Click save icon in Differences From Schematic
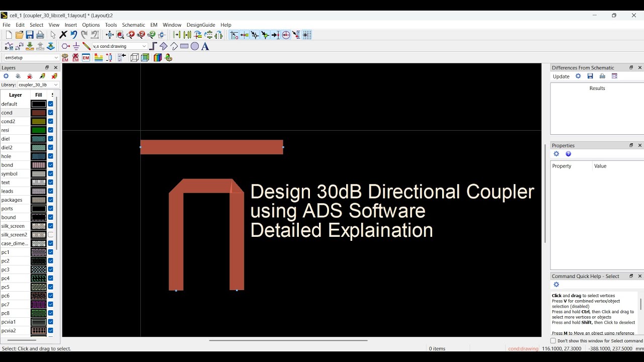The image size is (644, 362). 590,76
